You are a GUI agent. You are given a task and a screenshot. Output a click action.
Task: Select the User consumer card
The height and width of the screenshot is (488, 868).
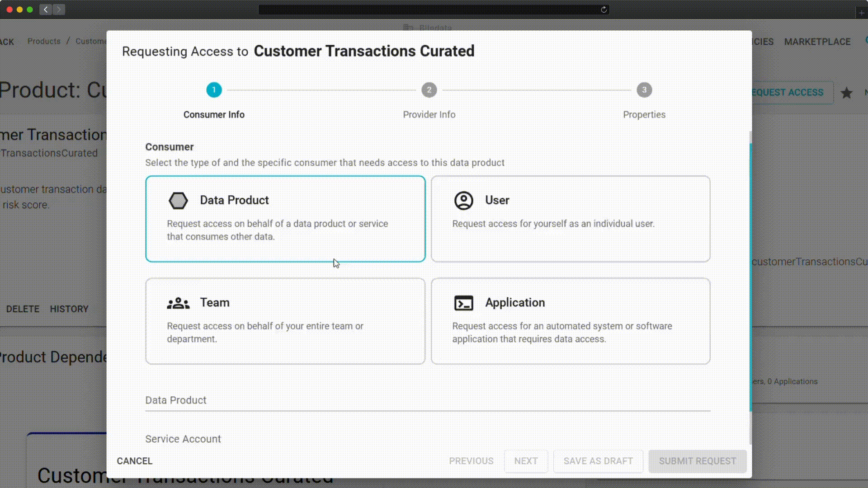(x=571, y=219)
